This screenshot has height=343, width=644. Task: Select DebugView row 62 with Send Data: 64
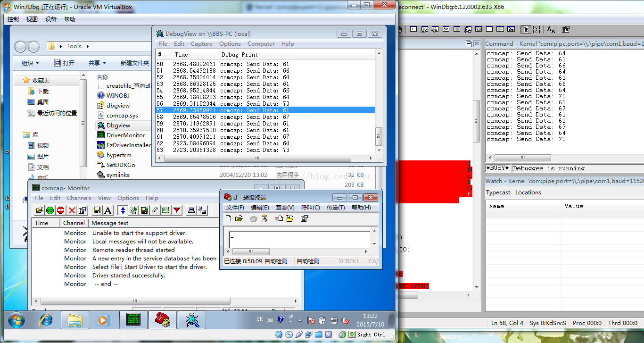tap(265, 143)
